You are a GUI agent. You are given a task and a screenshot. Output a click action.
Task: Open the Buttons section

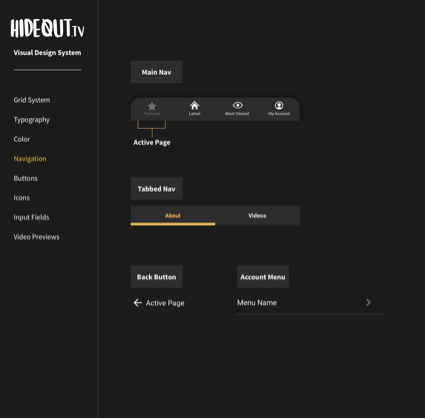26,178
